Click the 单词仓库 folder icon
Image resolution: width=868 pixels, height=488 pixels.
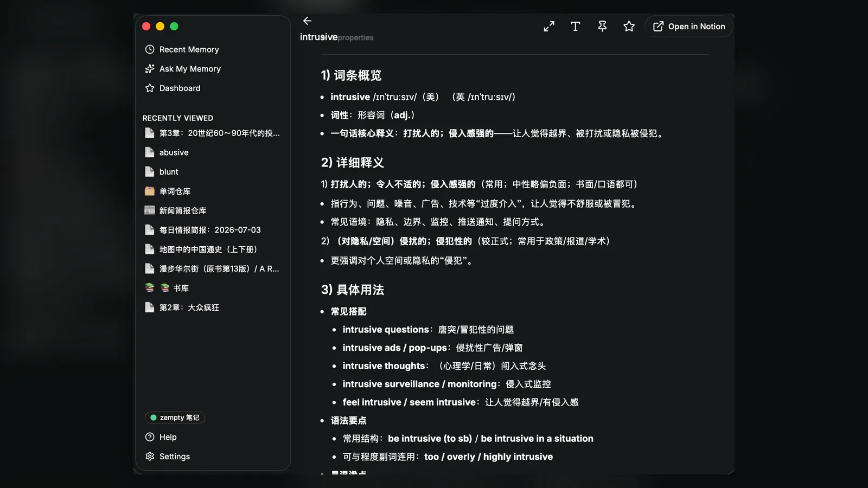coord(150,191)
